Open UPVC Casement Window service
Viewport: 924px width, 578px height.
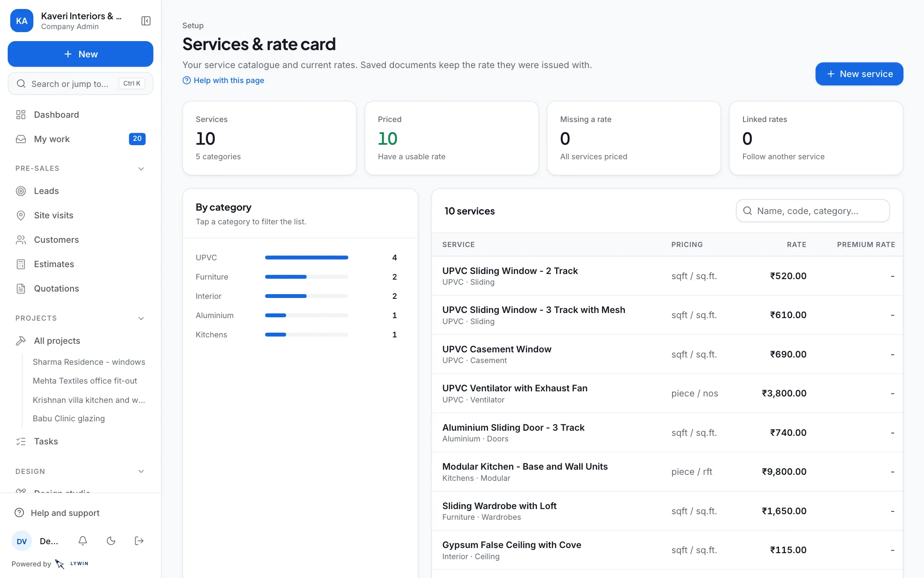(x=667, y=355)
